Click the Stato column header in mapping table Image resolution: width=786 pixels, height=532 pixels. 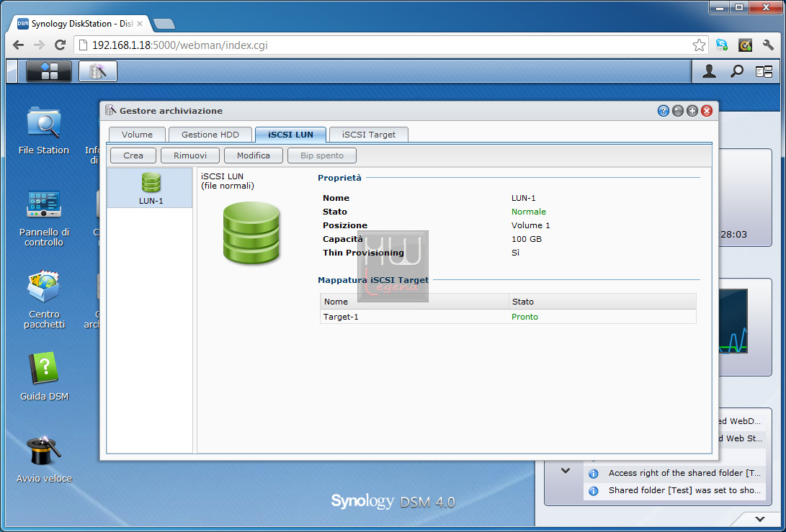pos(602,302)
